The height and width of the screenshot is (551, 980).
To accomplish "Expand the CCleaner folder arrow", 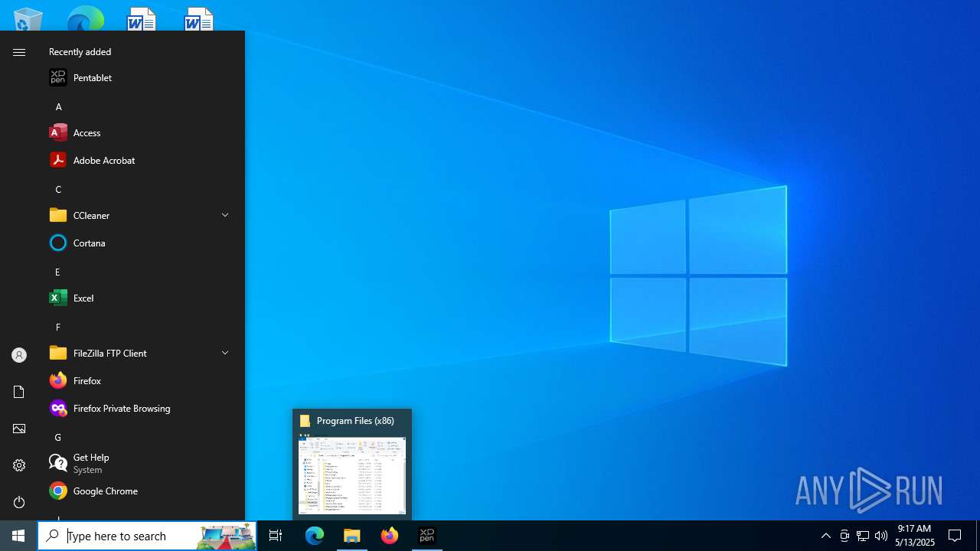I will pos(225,215).
